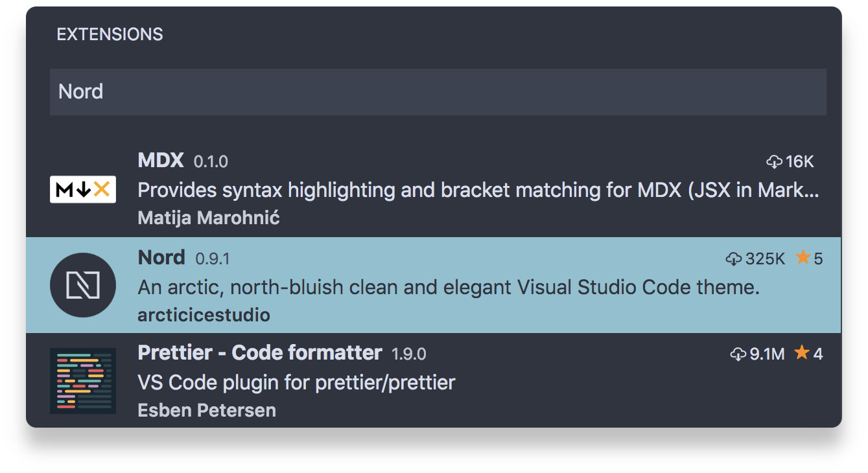Click the Nord extension logo icon
868x473 pixels.
pyautogui.click(x=83, y=285)
